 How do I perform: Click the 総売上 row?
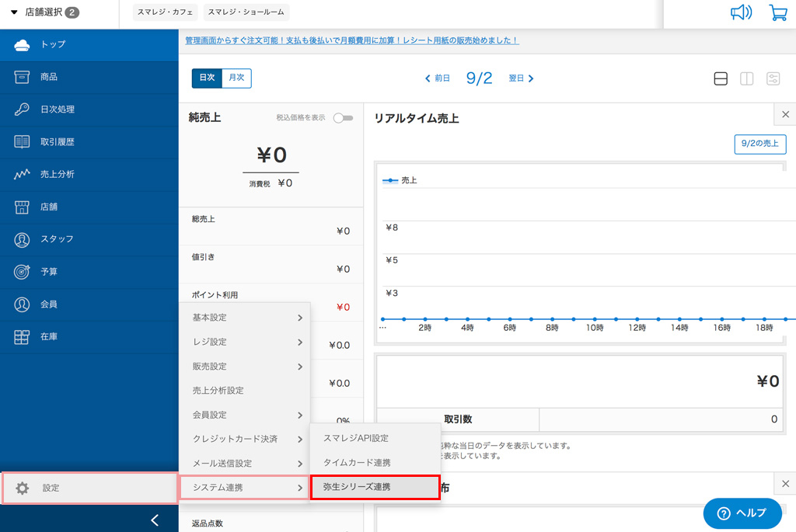271,226
